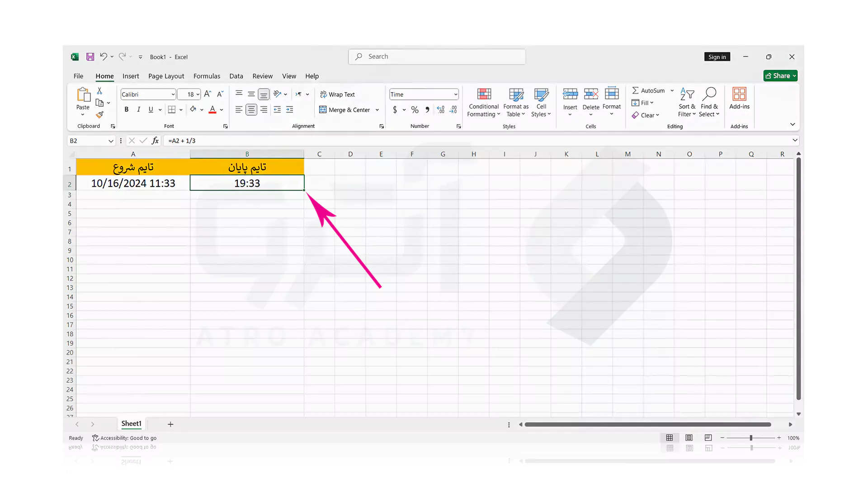The width and height of the screenshot is (868, 488).
Task: Switch to the Insert tab
Action: pyautogui.click(x=131, y=76)
